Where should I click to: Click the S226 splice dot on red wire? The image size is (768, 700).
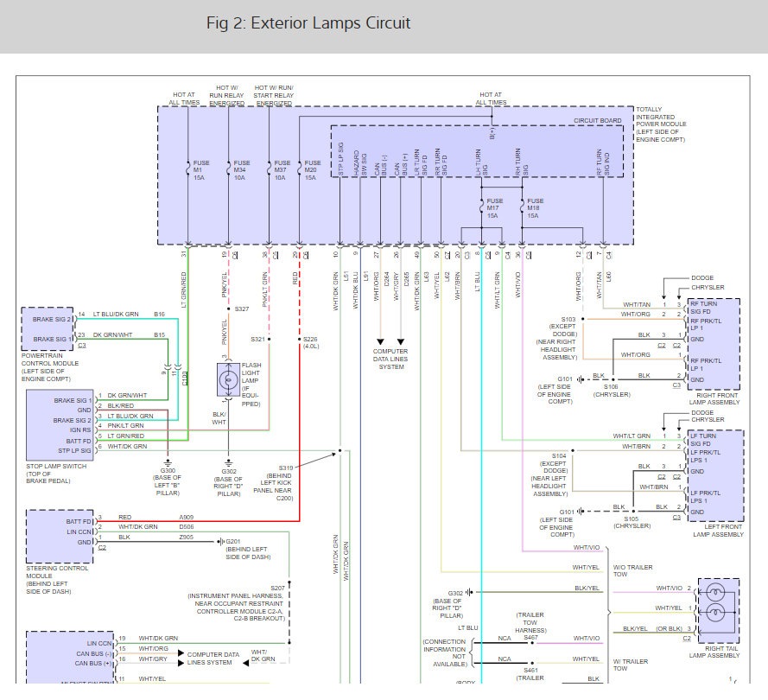[299, 339]
